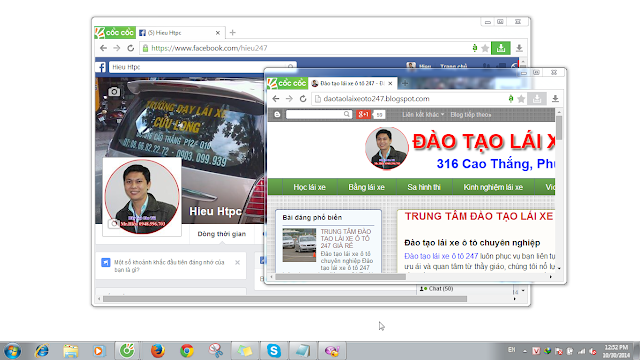Click the Facebook profile picture of Hieu Htpc
This screenshot has width=640, height=360.
tap(142, 196)
